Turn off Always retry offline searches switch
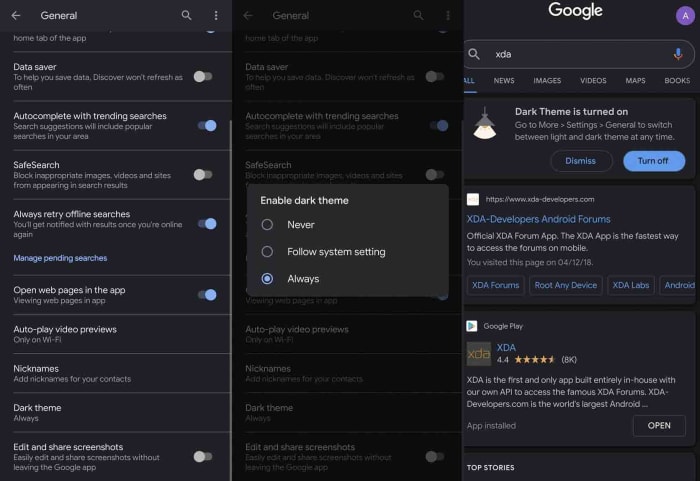Image resolution: width=700 pixels, height=481 pixels. click(x=207, y=224)
